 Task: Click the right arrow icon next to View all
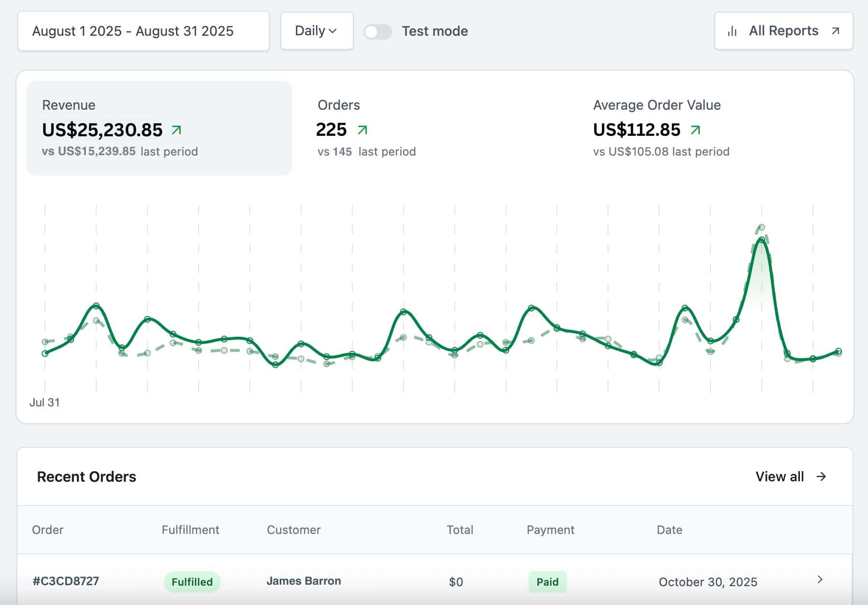point(821,476)
